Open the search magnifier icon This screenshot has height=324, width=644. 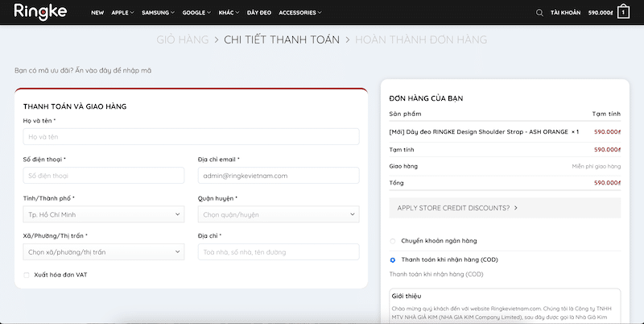[x=539, y=13]
